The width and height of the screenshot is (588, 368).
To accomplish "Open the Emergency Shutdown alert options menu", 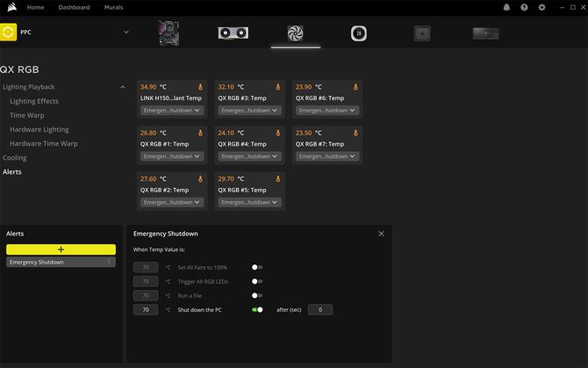I will tap(109, 262).
